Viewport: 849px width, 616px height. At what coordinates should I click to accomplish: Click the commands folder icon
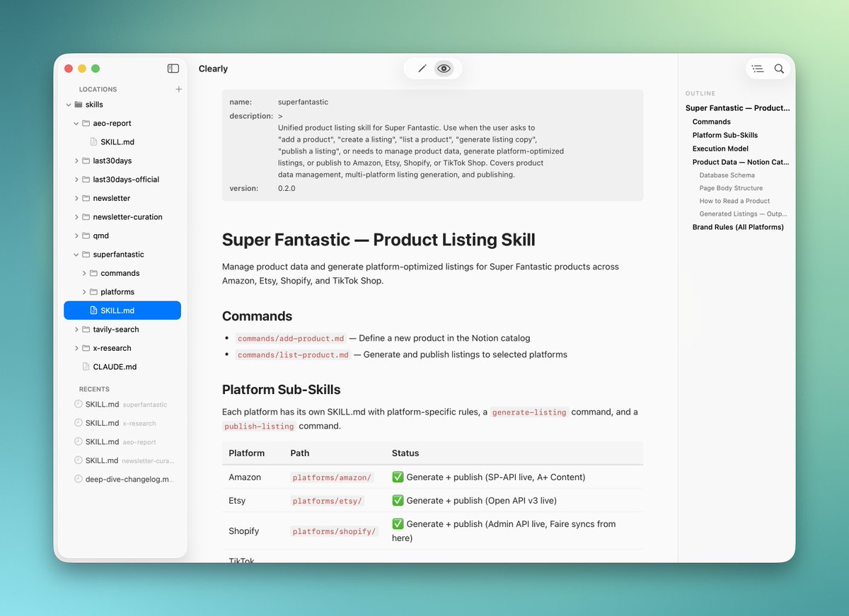click(94, 273)
